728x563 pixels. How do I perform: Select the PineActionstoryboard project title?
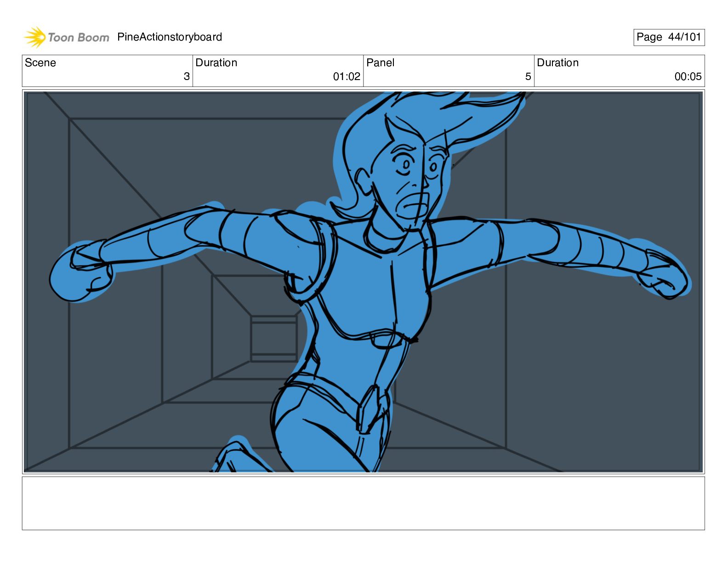[x=170, y=37]
